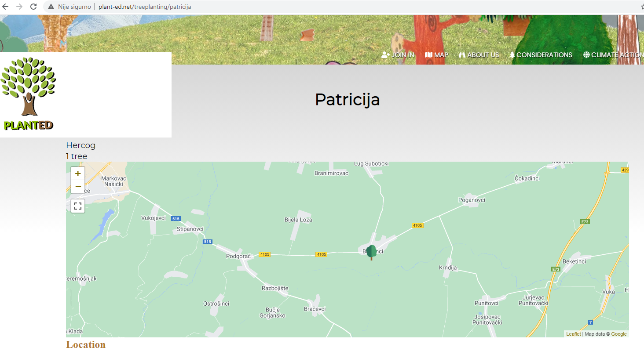Click Vuka on the map
The width and height of the screenshot is (644, 351).
click(x=609, y=292)
